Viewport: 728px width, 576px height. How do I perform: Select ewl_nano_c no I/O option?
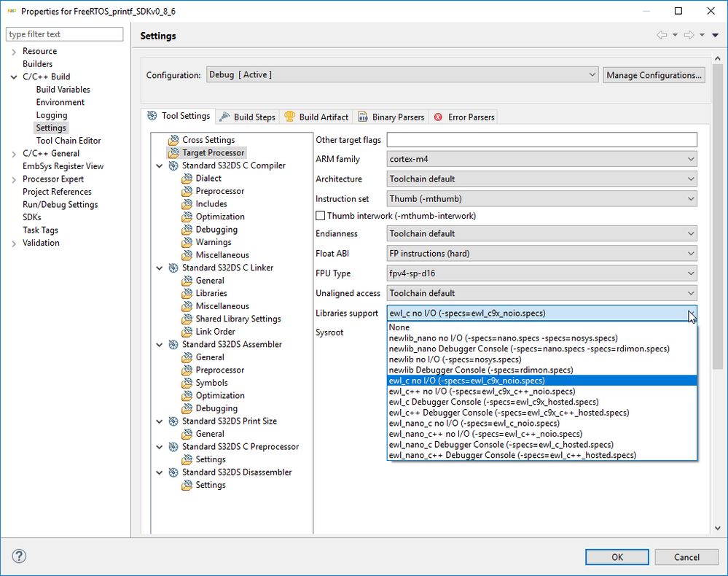click(542, 423)
